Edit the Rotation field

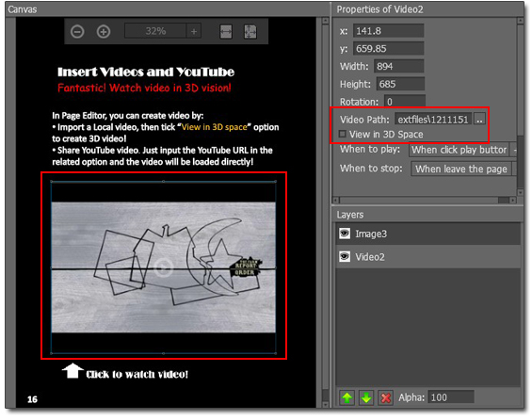[405, 102]
